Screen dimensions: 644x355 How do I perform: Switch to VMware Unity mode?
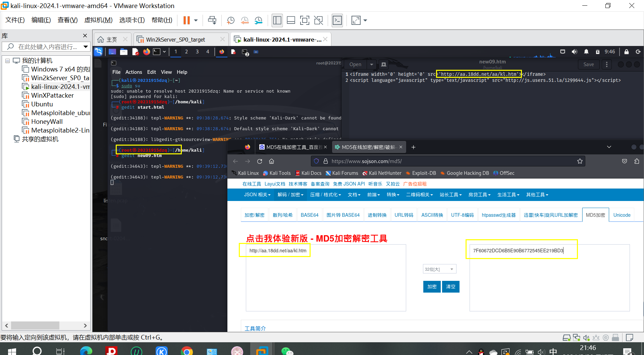pyautogui.click(x=319, y=20)
